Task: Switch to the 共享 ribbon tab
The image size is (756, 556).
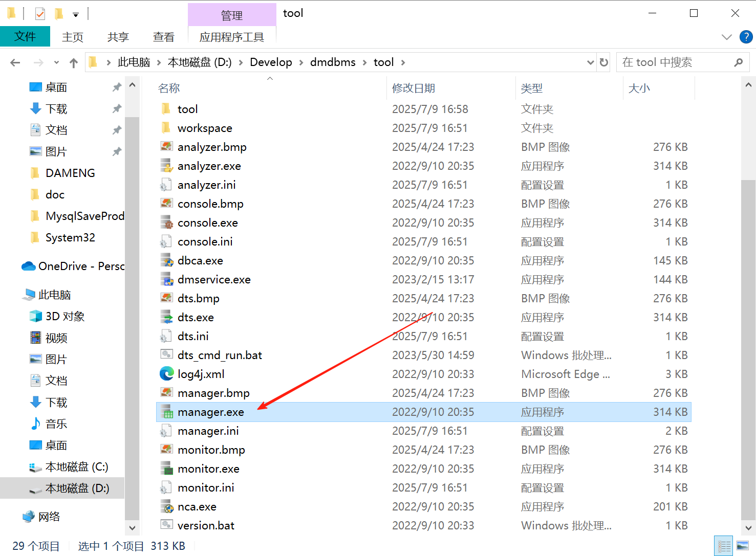Action: tap(118, 37)
